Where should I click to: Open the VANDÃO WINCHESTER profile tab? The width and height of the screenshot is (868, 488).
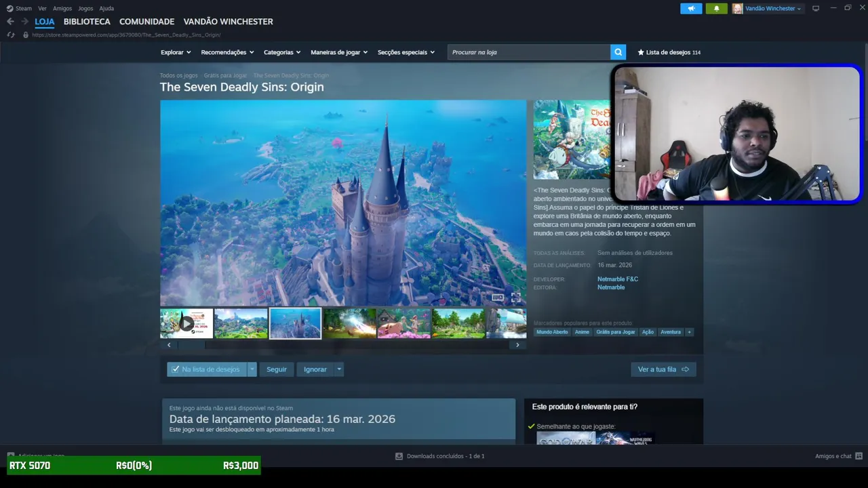point(228,22)
